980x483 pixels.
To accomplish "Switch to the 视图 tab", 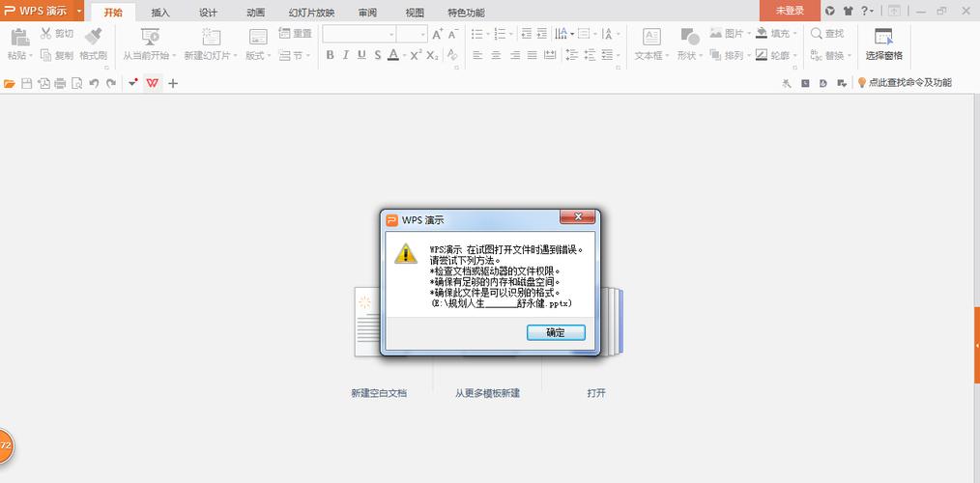I will tap(415, 13).
